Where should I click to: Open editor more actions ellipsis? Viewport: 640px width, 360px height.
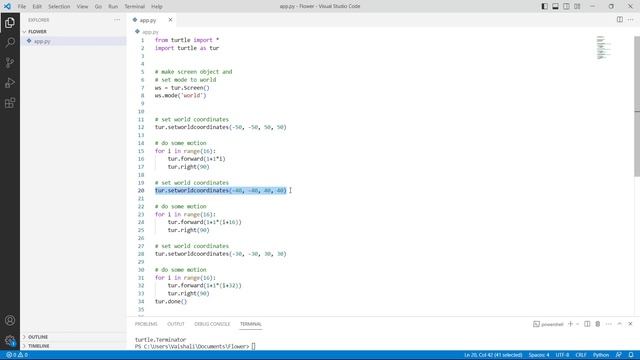(x=631, y=20)
